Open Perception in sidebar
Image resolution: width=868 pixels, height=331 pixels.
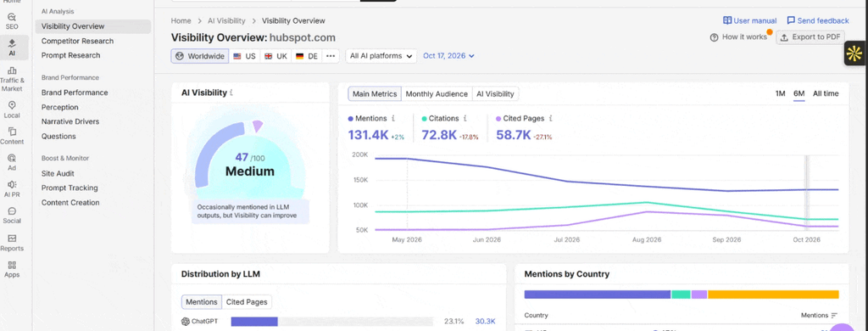point(60,107)
